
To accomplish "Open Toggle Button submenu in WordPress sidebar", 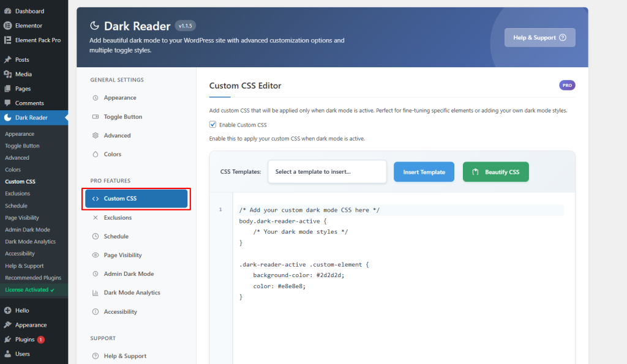I will tap(22, 146).
